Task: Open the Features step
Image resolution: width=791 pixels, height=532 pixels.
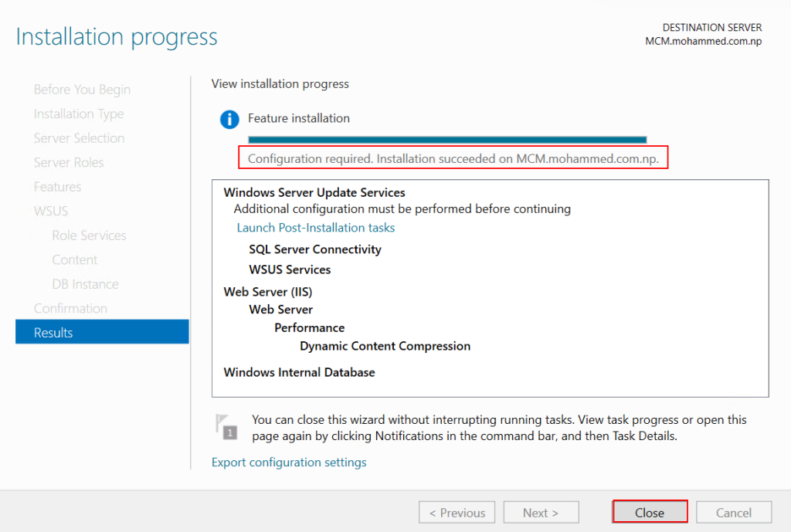Action: pos(57,187)
